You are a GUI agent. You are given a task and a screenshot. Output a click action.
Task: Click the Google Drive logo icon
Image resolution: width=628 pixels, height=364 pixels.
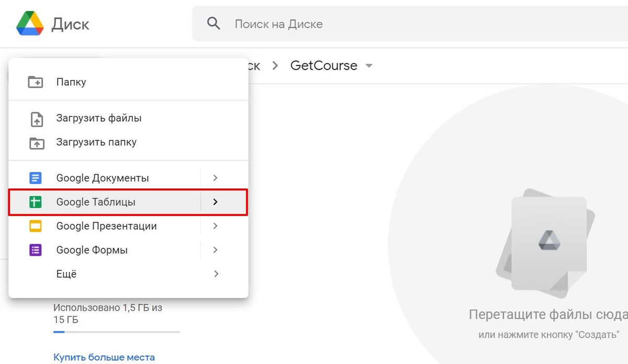pos(30,24)
